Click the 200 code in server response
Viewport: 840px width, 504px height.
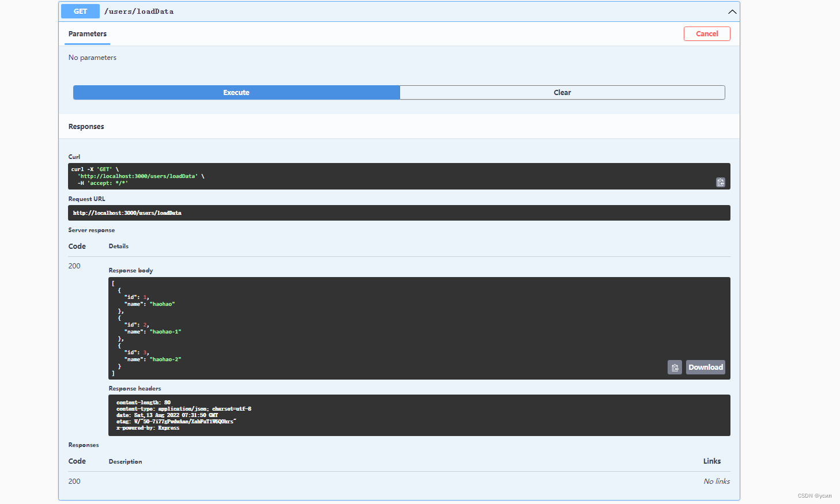[74, 266]
